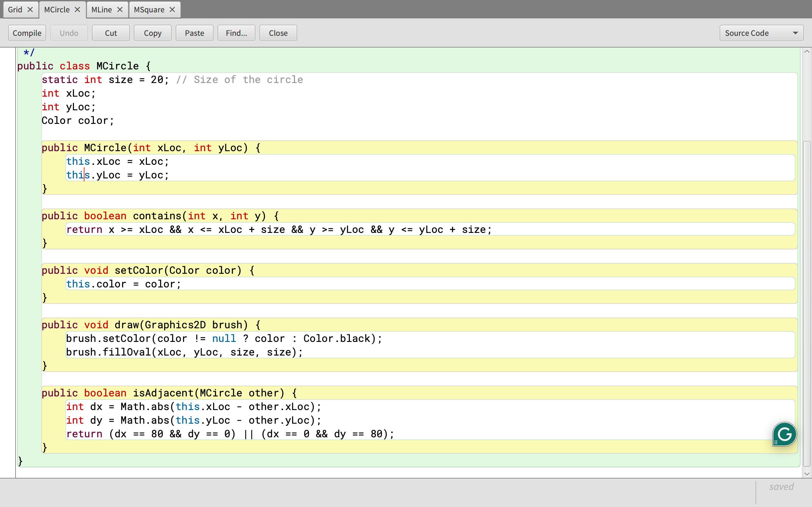Cut the selected code

click(111, 33)
